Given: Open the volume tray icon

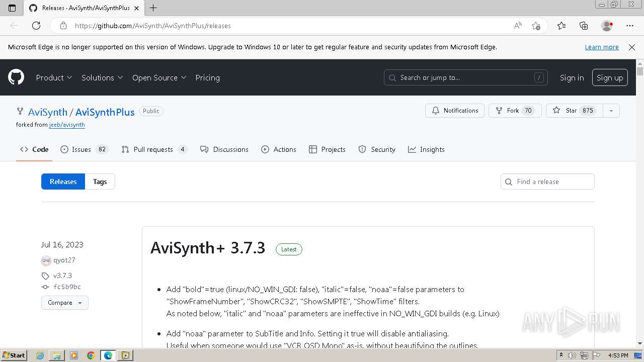Looking at the screenshot, I should click(x=572, y=355).
